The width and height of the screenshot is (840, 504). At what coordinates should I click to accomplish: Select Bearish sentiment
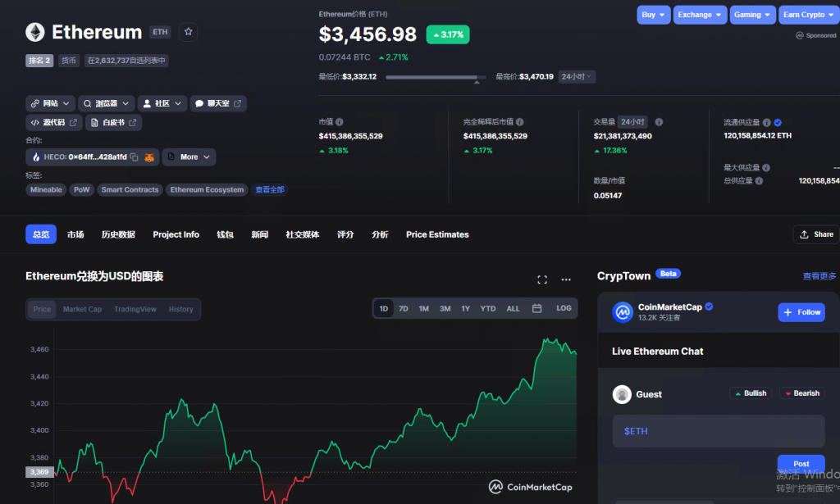click(x=802, y=393)
